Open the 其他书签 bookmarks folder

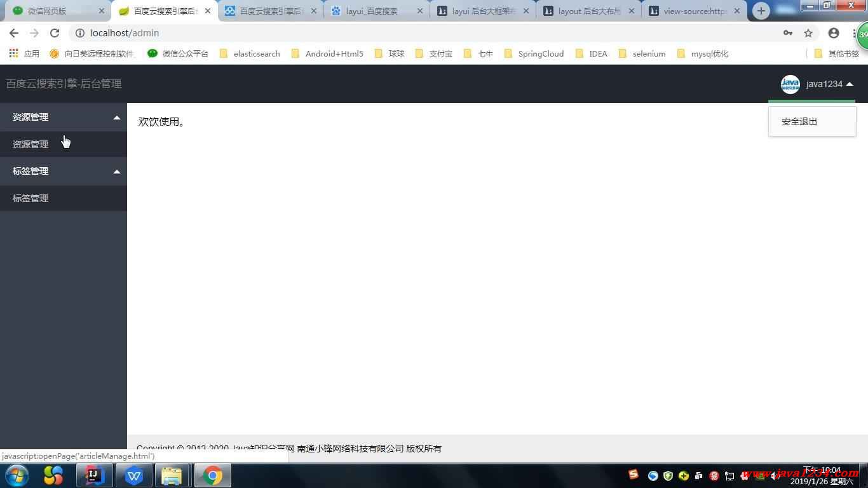(837, 53)
